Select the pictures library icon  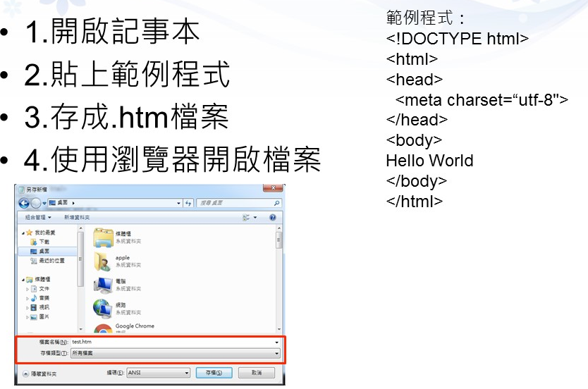[x=34, y=317]
